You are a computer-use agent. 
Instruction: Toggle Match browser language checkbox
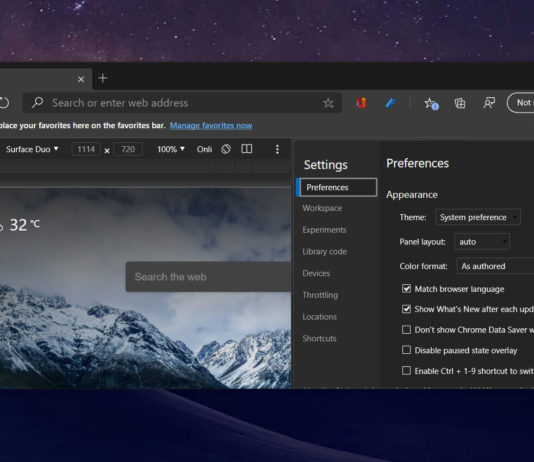point(406,289)
